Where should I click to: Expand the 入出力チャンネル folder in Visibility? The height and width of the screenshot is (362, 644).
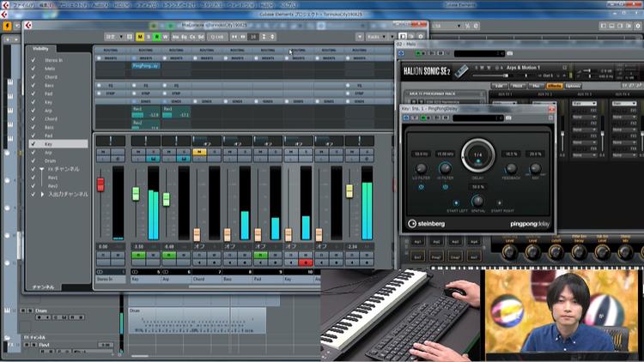(42, 194)
